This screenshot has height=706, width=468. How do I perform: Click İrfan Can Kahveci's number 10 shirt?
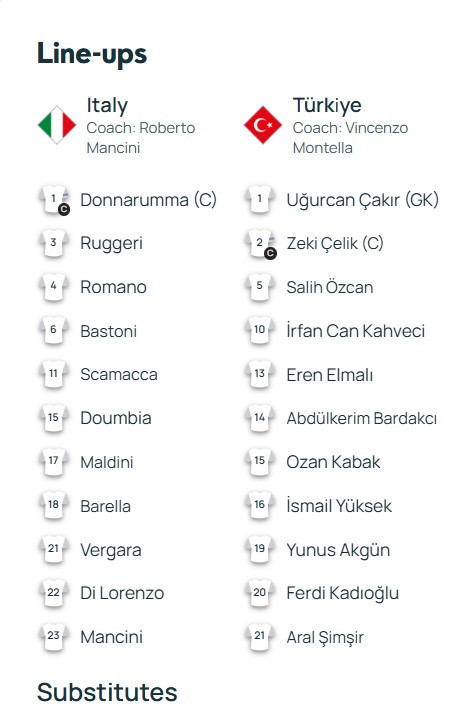pyautogui.click(x=260, y=331)
